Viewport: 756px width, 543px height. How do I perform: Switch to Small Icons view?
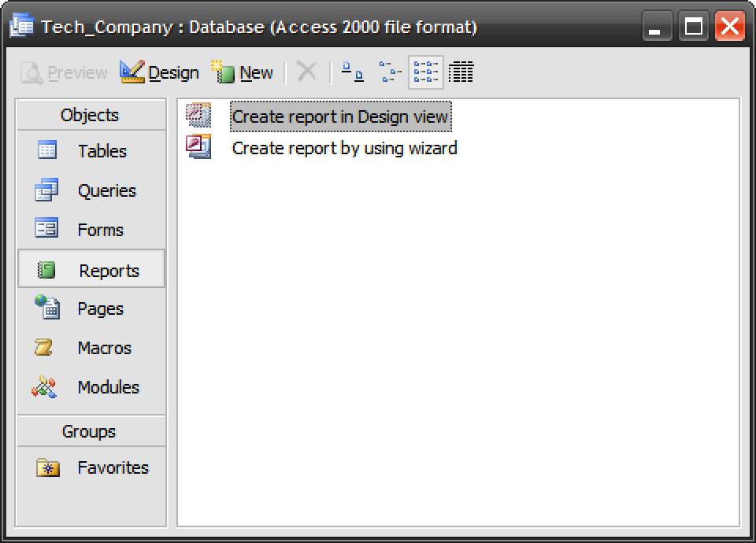[390, 72]
